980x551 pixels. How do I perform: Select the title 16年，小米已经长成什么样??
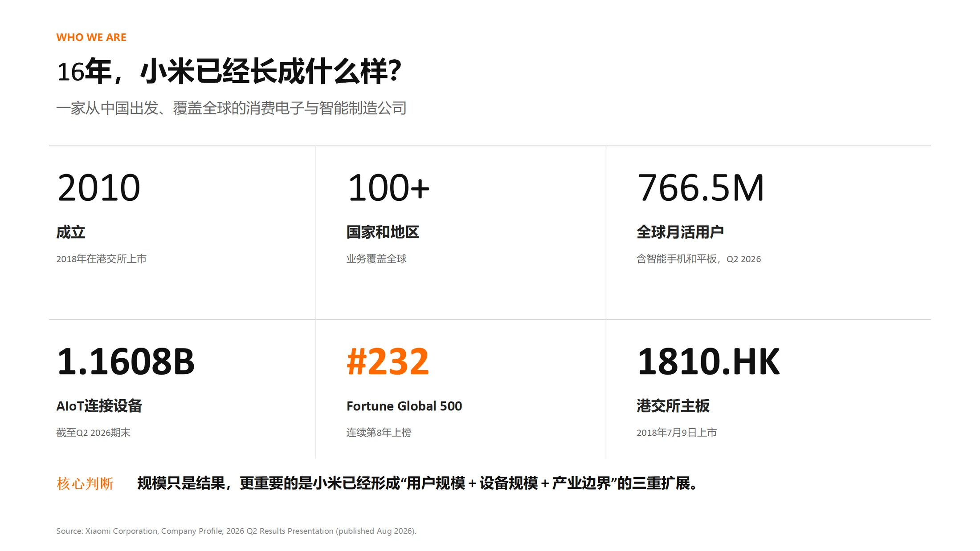pyautogui.click(x=229, y=71)
